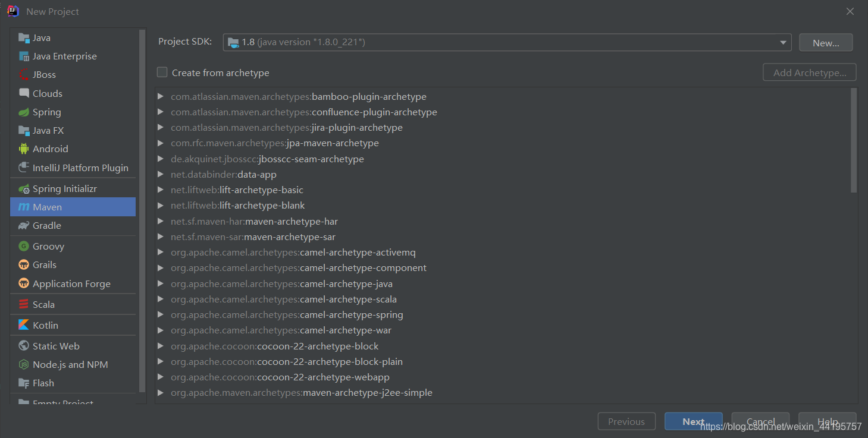Click the Gradle elephant icon
The height and width of the screenshot is (438, 868).
(x=24, y=226)
